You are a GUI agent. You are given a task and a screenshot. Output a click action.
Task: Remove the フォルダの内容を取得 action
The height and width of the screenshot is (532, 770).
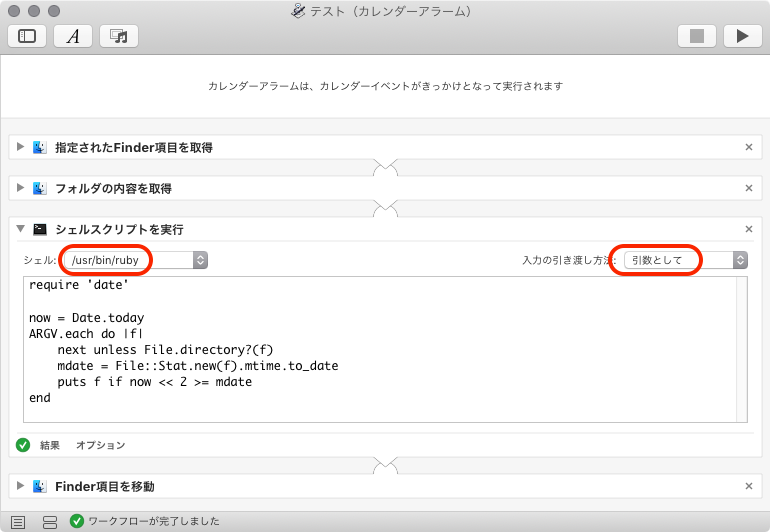point(749,188)
